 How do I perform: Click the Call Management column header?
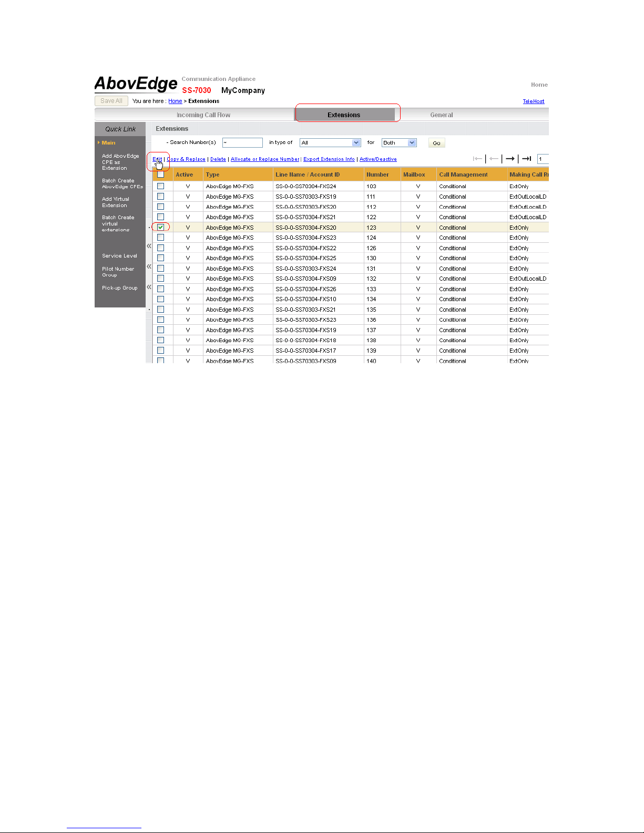[x=464, y=174]
